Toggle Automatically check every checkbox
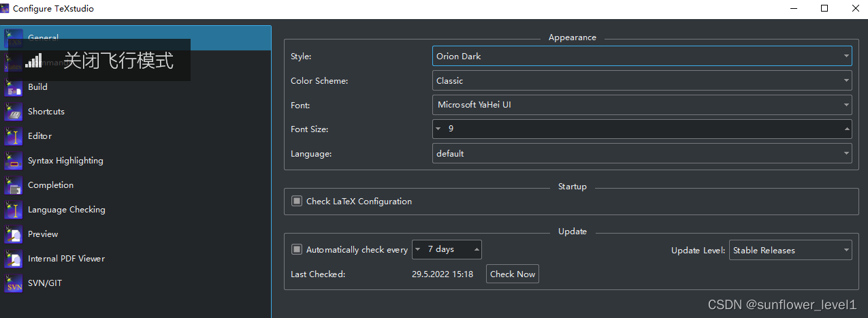This screenshot has width=868, height=318. pyautogui.click(x=297, y=249)
